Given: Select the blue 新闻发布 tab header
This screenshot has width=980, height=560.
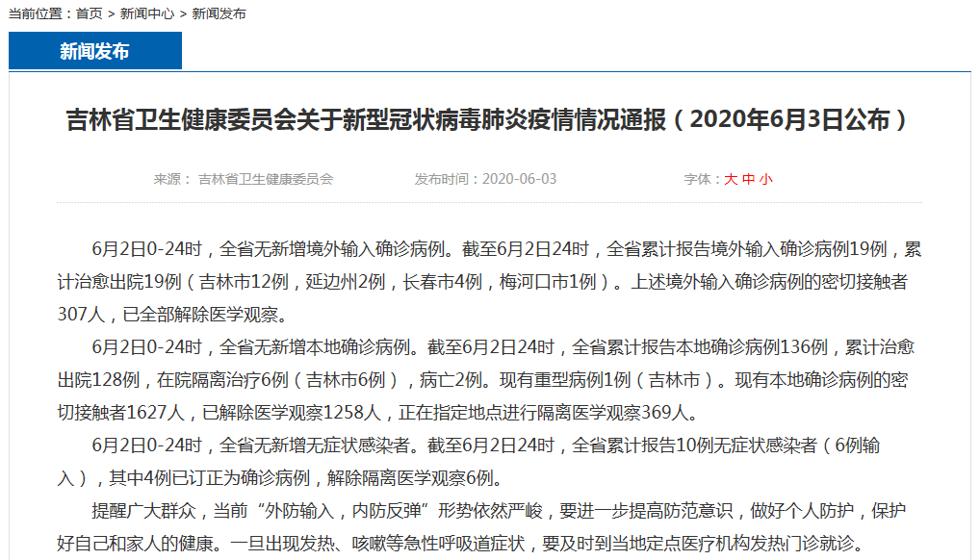Looking at the screenshot, I should pyautogui.click(x=94, y=51).
